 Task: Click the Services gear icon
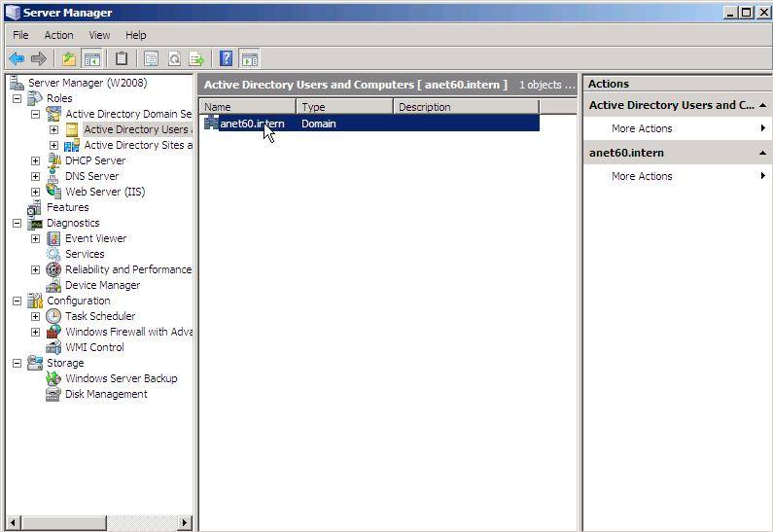53,254
